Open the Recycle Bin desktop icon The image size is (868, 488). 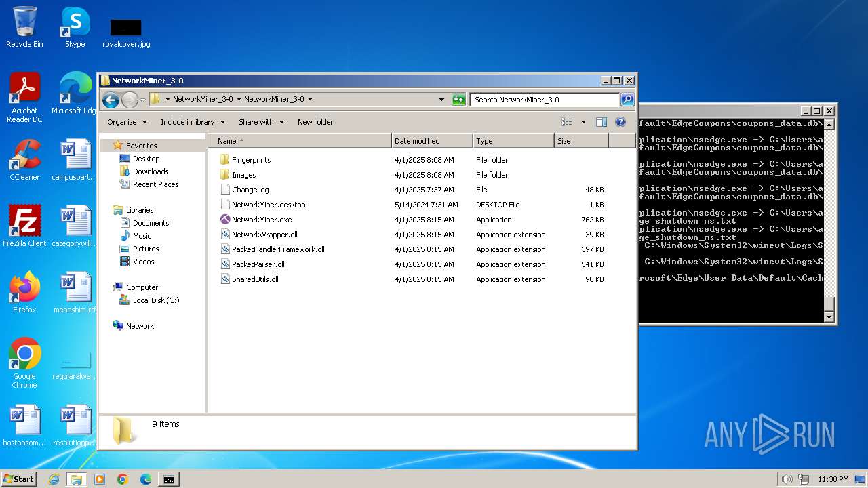[x=24, y=27]
